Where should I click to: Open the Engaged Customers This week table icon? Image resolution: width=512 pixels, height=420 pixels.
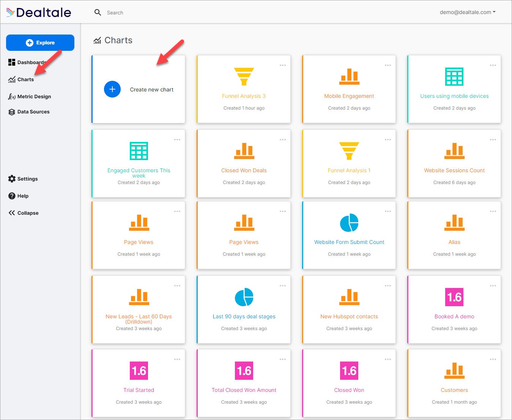pyautogui.click(x=139, y=151)
